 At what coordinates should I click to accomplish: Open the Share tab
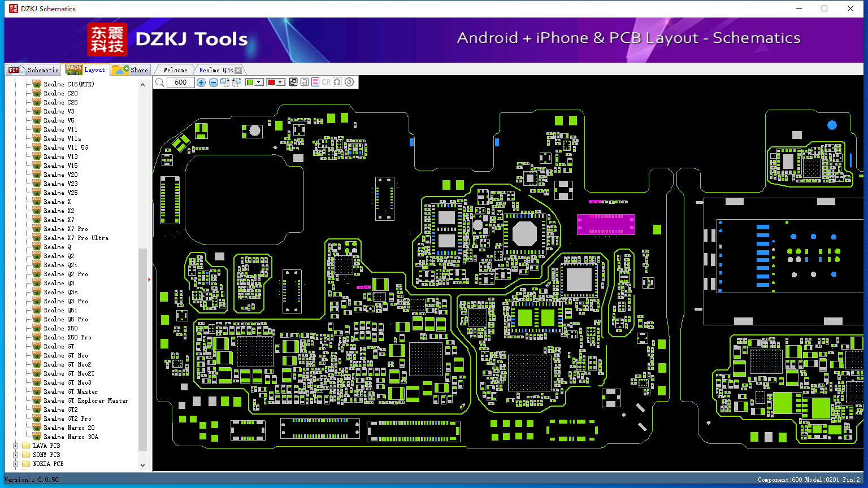click(130, 69)
